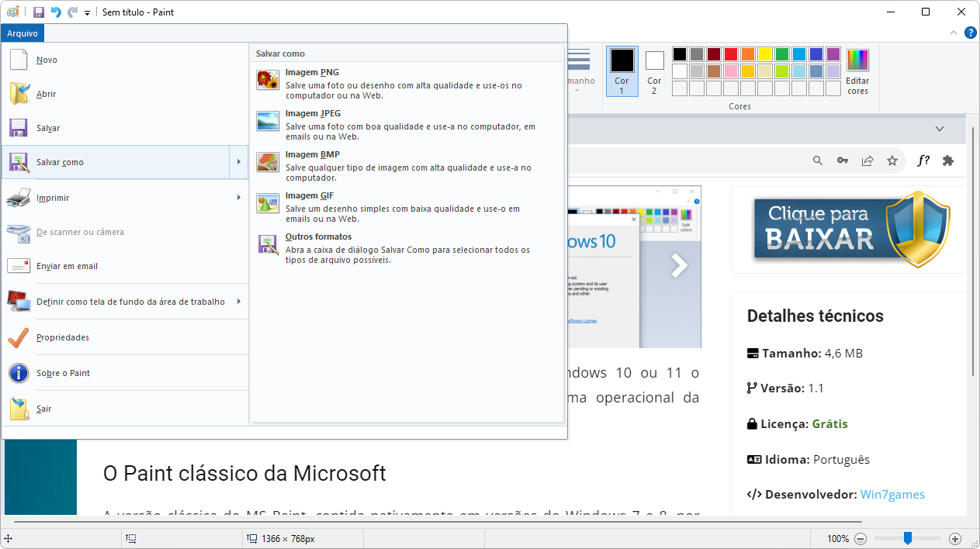The width and height of the screenshot is (980, 549).
Task: Choose the pink color swatch
Action: point(731,71)
